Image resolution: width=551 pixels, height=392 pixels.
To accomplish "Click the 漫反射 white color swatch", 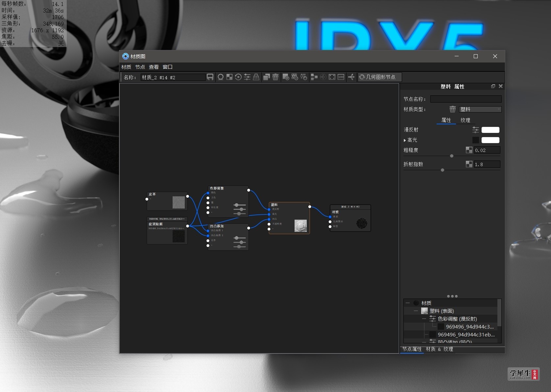I will tap(491, 130).
